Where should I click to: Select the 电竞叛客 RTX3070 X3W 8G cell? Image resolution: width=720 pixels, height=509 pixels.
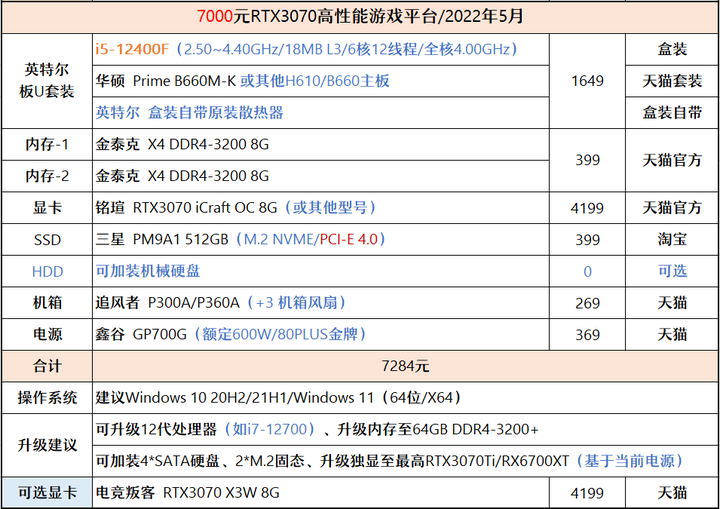point(321,493)
